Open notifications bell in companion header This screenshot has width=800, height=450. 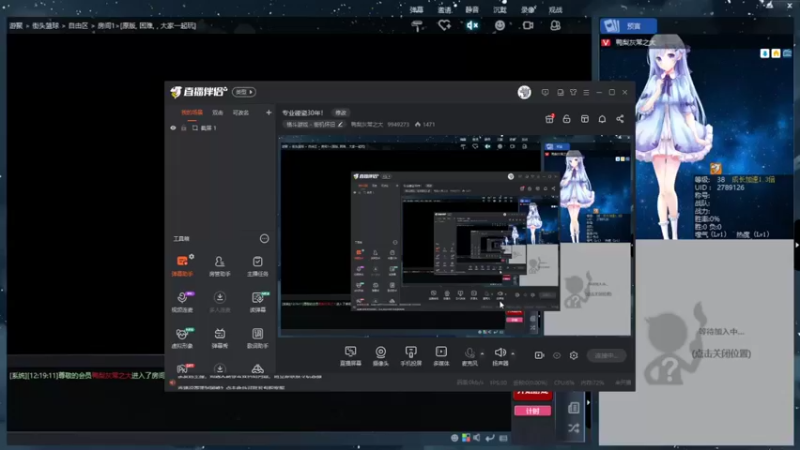602,119
